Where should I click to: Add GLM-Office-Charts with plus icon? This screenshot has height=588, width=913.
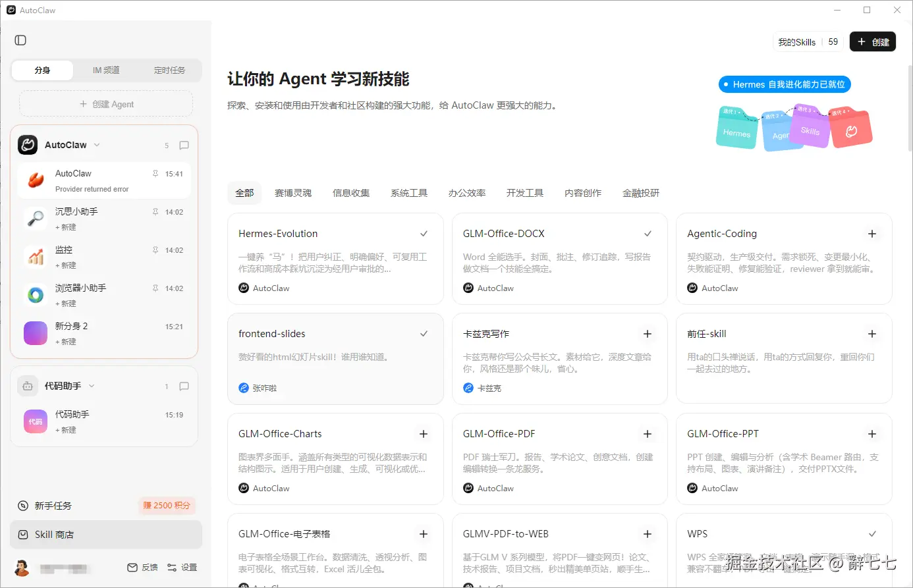tap(424, 434)
